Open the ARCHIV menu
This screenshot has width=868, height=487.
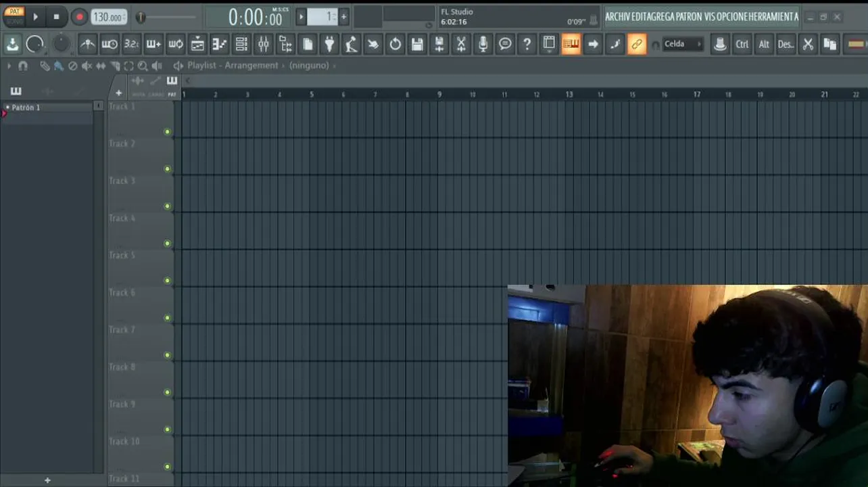point(618,16)
